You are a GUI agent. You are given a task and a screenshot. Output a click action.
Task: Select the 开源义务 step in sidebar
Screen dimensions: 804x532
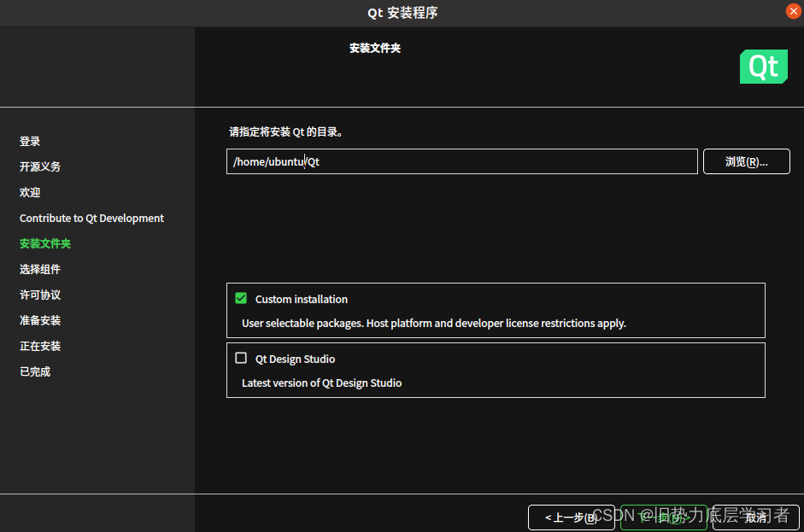(40, 167)
